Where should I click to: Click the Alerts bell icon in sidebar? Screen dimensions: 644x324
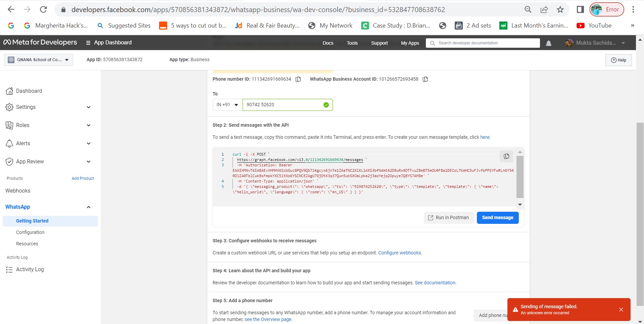click(x=9, y=143)
